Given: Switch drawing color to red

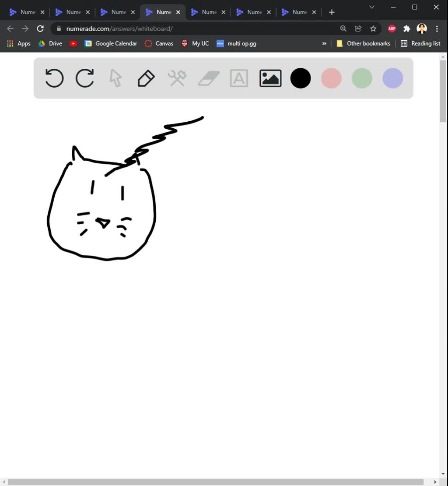Looking at the screenshot, I should 331,78.
